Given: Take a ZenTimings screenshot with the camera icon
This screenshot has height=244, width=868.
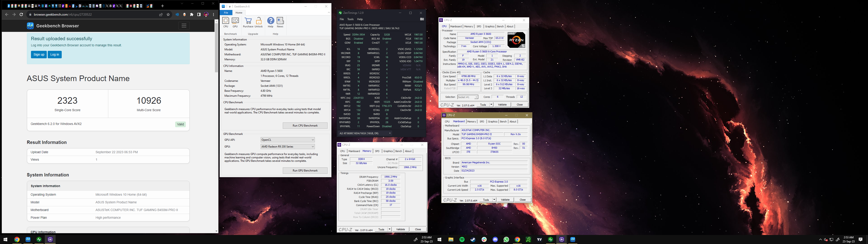Looking at the screenshot, I should click(x=422, y=19).
